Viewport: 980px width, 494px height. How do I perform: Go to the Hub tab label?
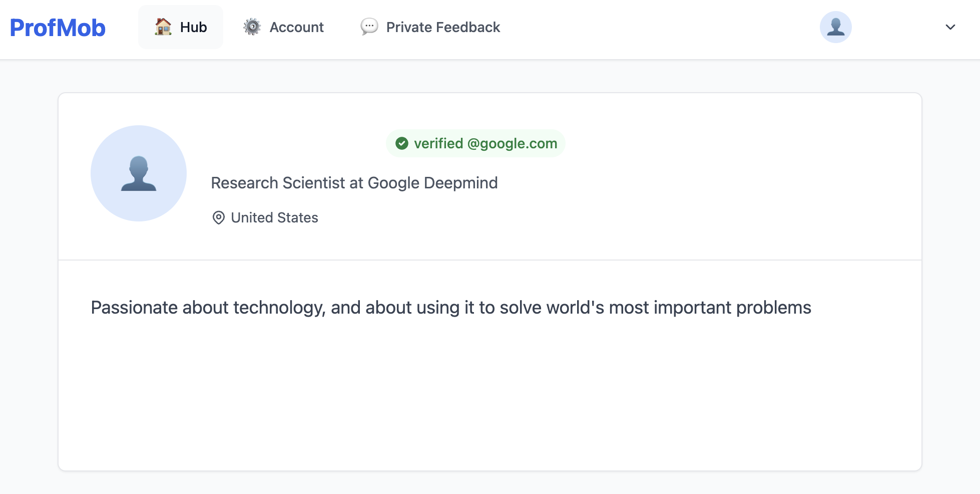pos(194,27)
